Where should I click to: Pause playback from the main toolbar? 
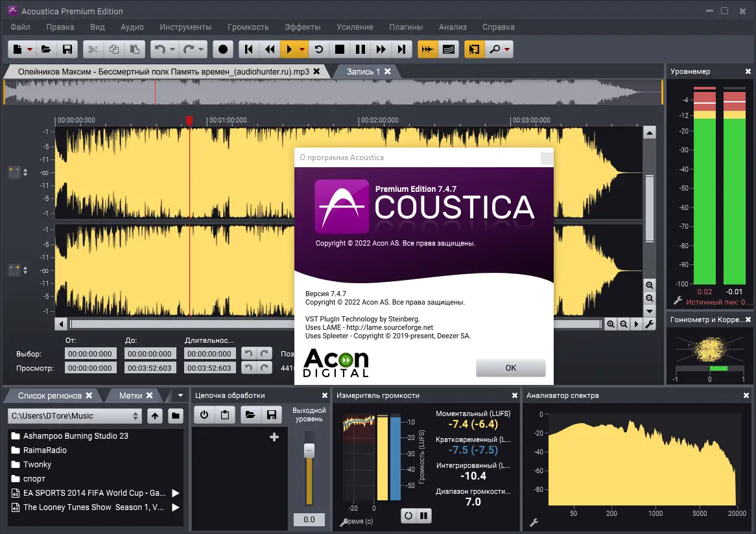(x=360, y=49)
